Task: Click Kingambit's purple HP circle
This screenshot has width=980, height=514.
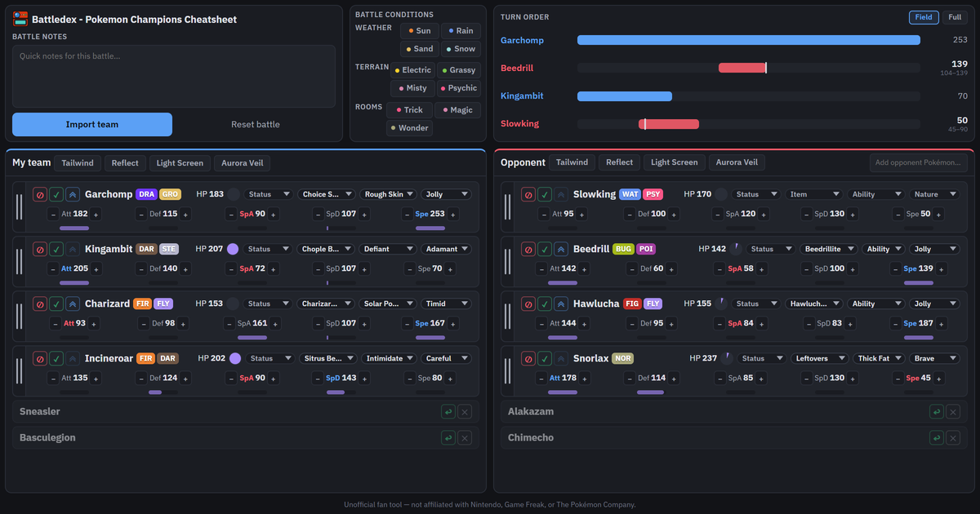Action: point(233,249)
